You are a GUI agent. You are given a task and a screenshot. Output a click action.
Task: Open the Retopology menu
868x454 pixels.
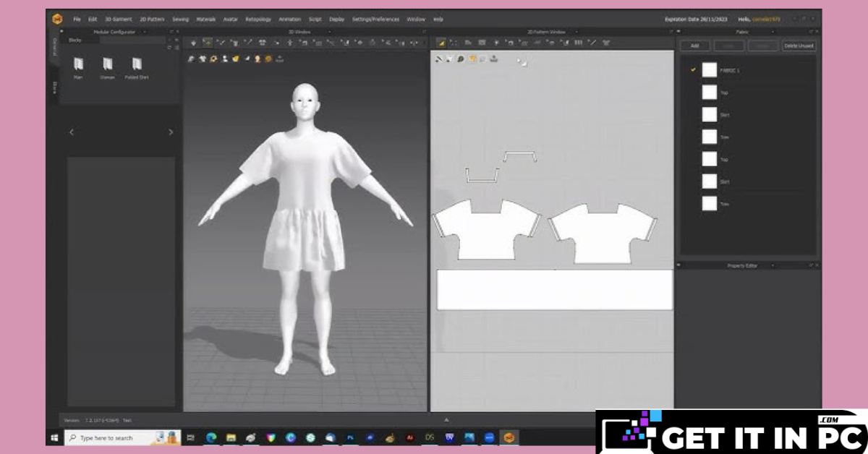[259, 19]
